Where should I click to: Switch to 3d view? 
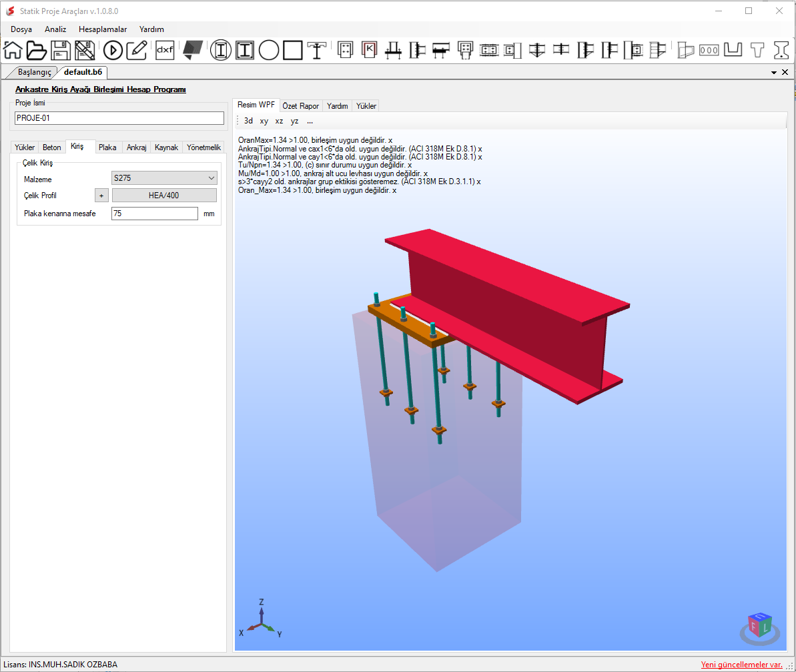point(248,121)
